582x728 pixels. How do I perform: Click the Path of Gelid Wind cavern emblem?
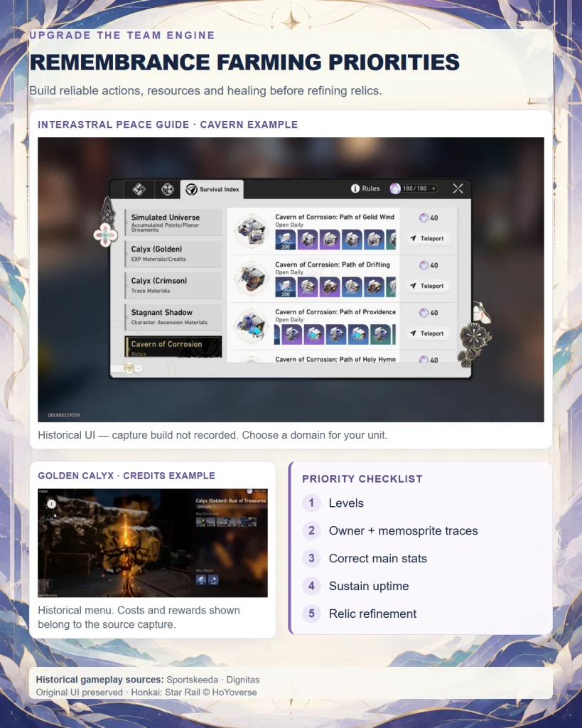tap(251, 230)
